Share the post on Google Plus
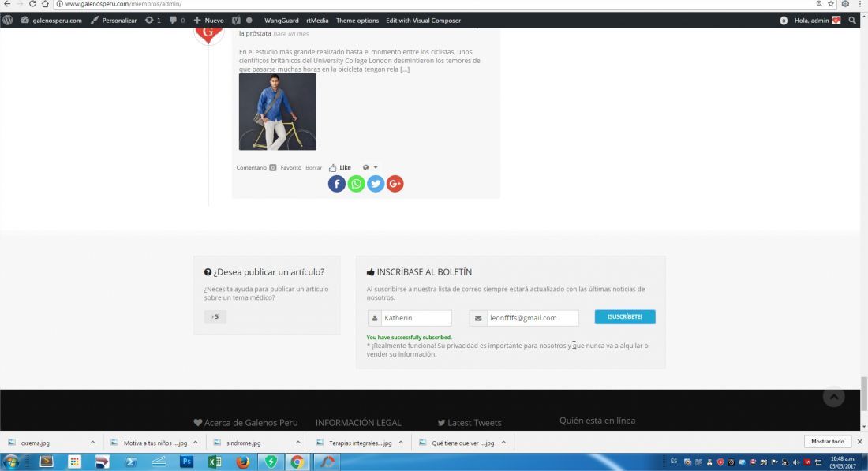The image size is (868, 471). click(395, 184)
